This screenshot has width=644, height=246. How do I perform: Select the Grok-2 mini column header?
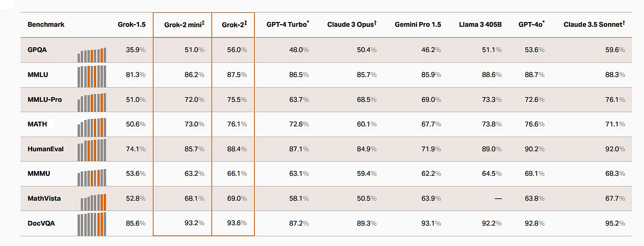coord(181,25)
